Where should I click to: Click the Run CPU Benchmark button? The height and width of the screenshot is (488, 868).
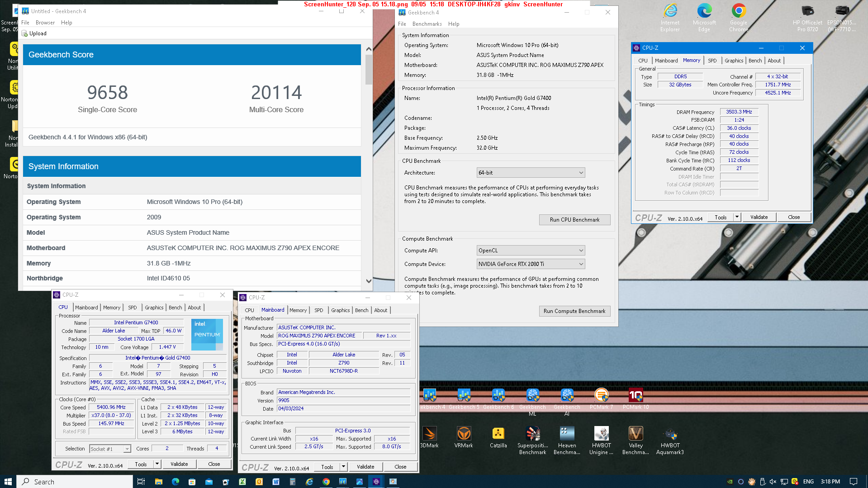574,220
